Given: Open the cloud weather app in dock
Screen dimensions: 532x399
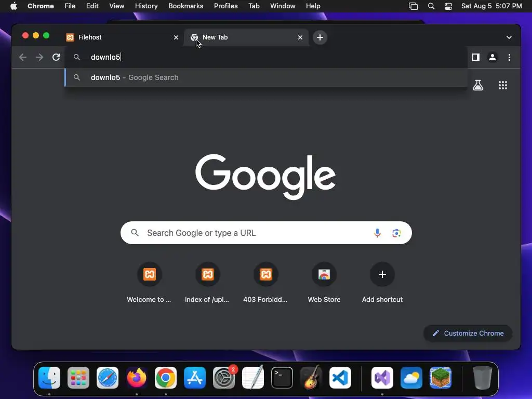Looking at the screenshot, I should 411,378.
